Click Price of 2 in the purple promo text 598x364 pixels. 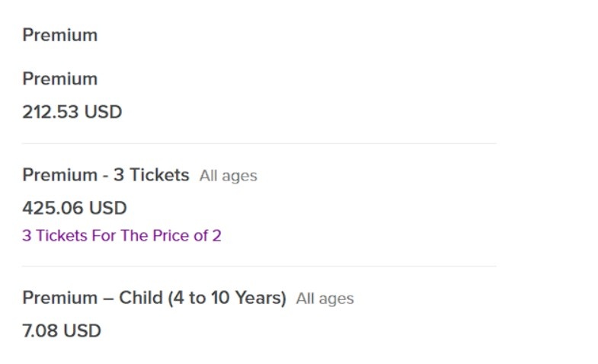187,235
